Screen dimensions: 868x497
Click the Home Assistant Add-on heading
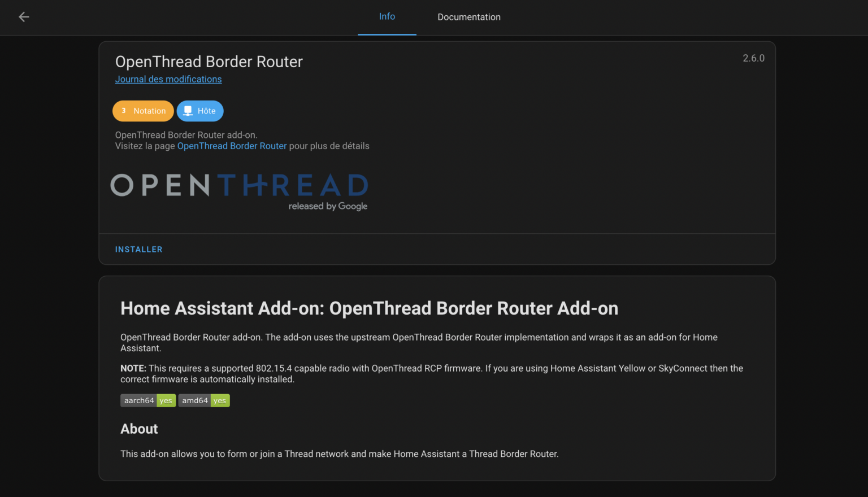[369, 308]
